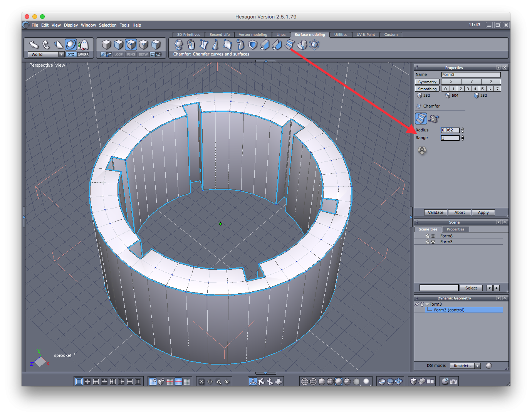Increase the Radius value with stepper
Image resolution: width=532 pixels, height=417 pixels.
pos(463,129)
